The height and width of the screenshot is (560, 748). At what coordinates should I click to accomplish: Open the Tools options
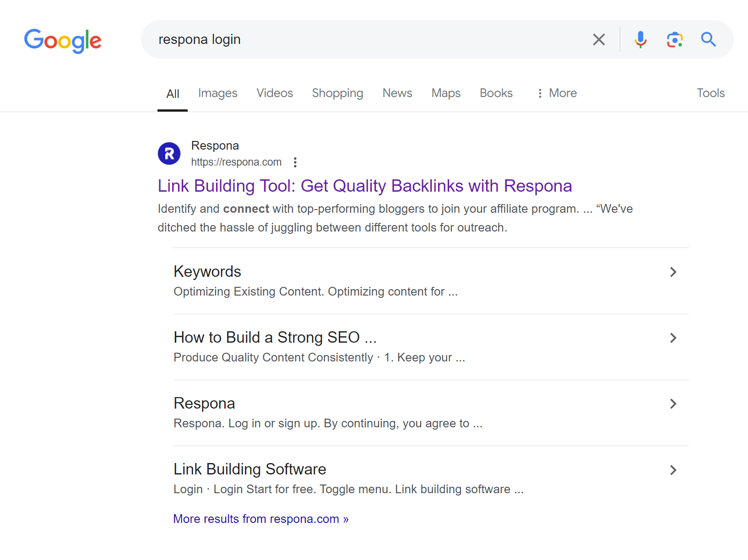(x=710, y=93)
